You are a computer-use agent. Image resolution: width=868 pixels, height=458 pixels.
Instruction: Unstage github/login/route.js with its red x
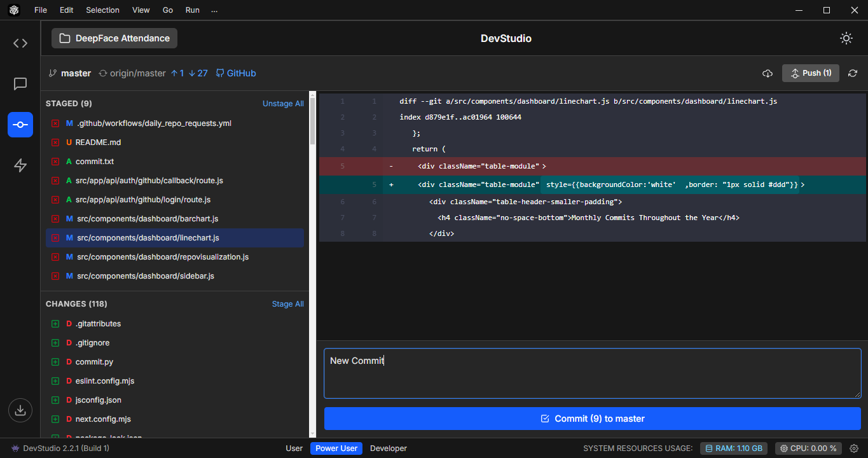[55, 200]
